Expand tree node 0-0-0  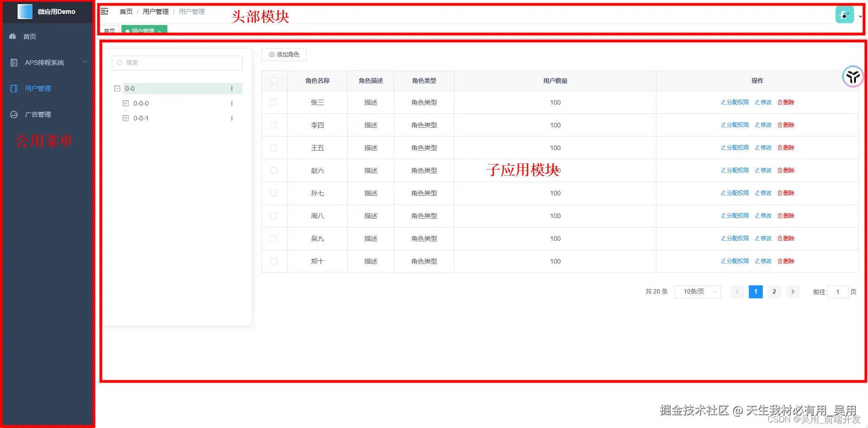125,103
